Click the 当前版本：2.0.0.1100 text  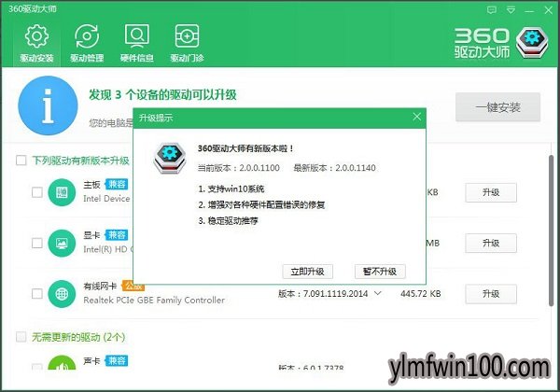[x=239, y=168]
